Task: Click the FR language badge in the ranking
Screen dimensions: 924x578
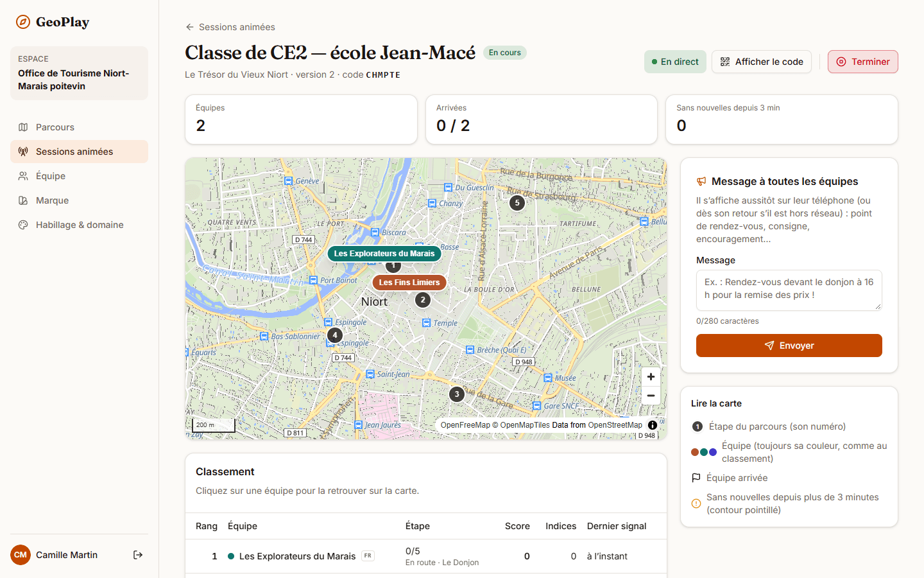Action: [x=368, y=556]
